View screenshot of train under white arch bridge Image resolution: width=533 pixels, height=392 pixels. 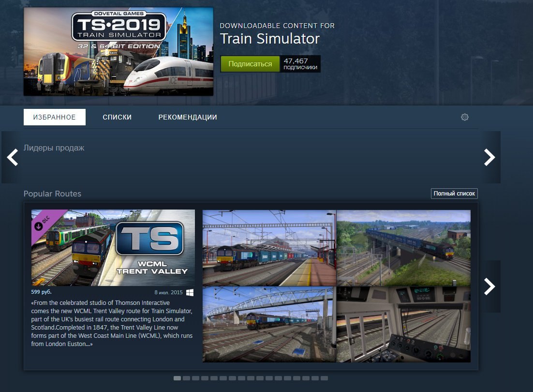point(269,324)
